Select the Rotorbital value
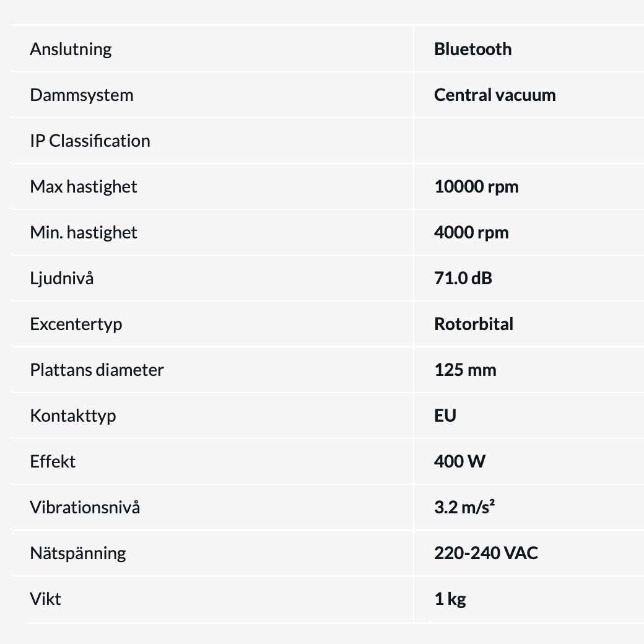The image size is (644, 644). point(474,324)
